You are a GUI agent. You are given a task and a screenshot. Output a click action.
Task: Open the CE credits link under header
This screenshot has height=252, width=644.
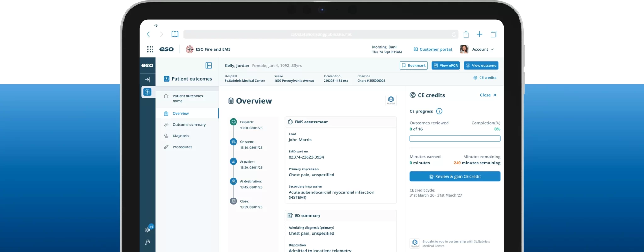click(x=485, y=78)
